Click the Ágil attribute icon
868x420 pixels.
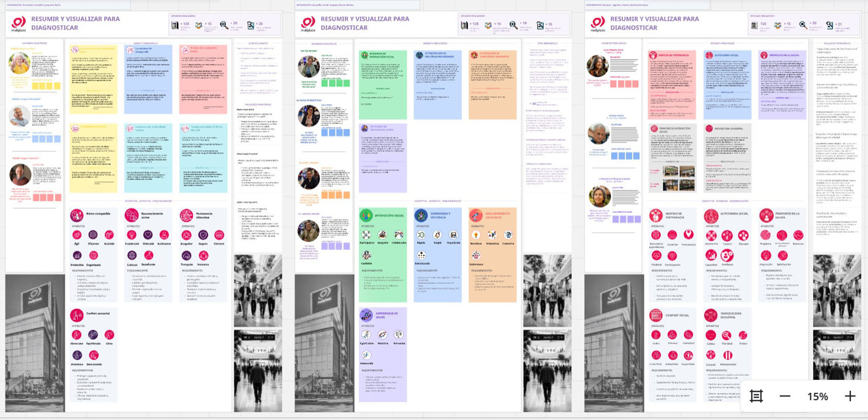click(77, 235)
